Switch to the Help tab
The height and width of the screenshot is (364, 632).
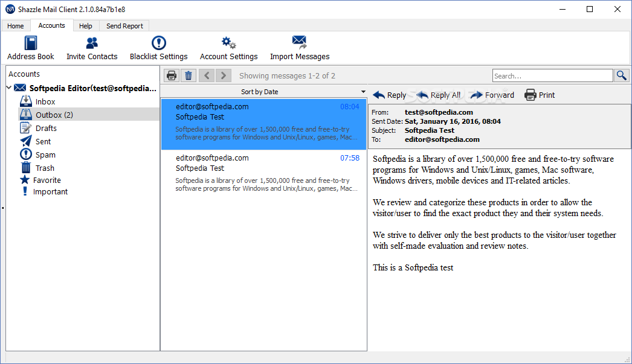pos(85,26)
